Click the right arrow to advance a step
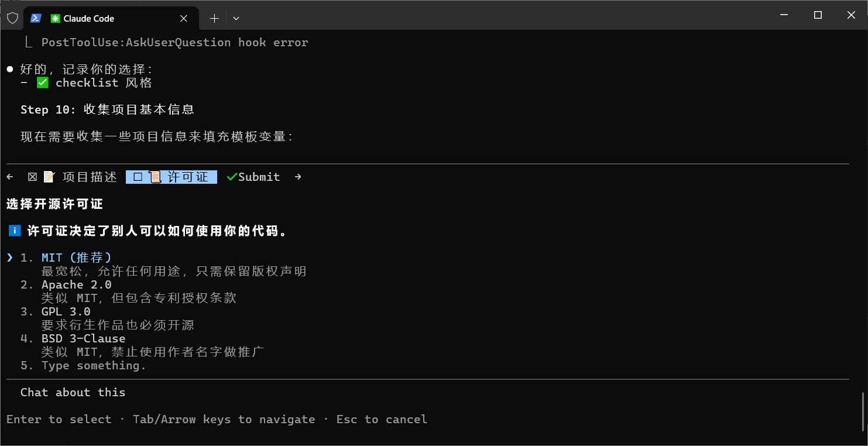 click(x=297, y=176)
